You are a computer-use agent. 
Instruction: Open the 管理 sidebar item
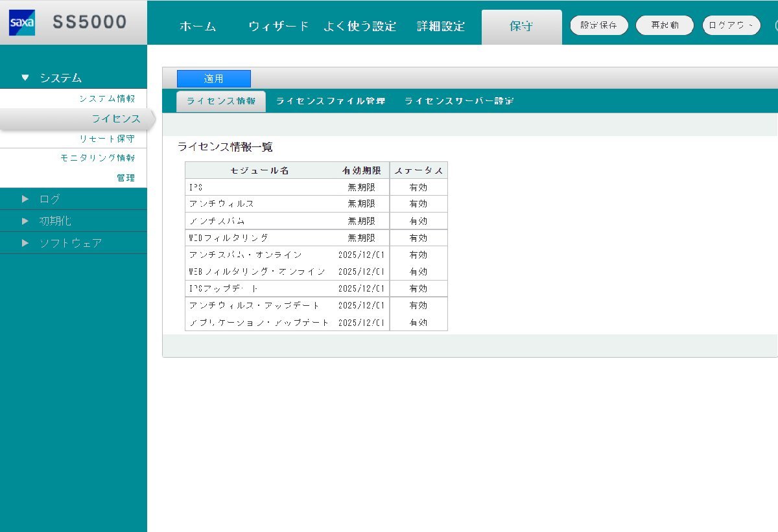[x=126, y=178]
